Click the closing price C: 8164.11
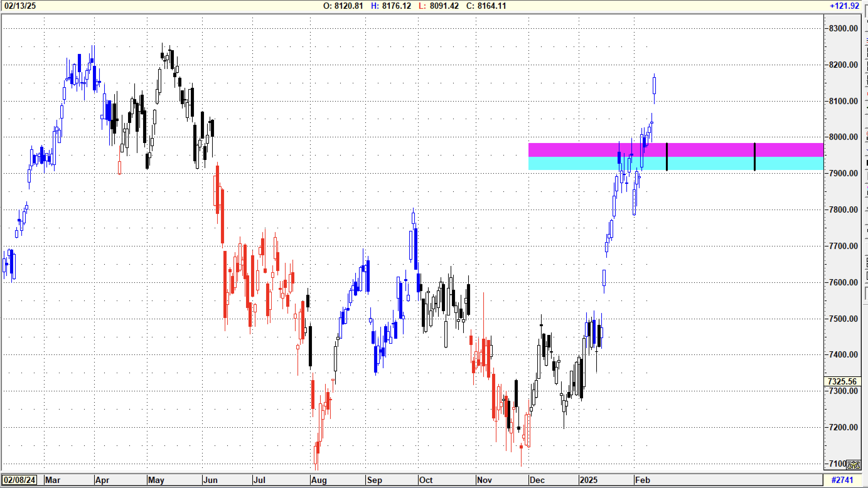The image size is (868, 488). point(486,6)
